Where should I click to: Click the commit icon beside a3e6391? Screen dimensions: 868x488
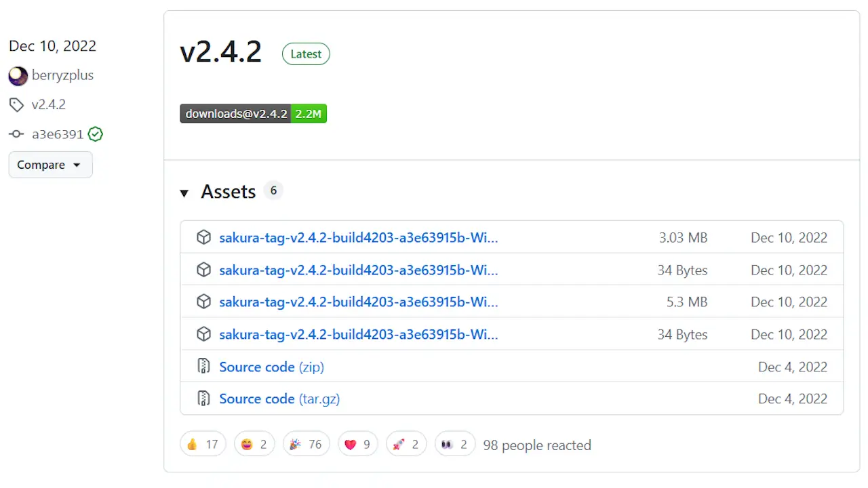(x=16, y=134)
